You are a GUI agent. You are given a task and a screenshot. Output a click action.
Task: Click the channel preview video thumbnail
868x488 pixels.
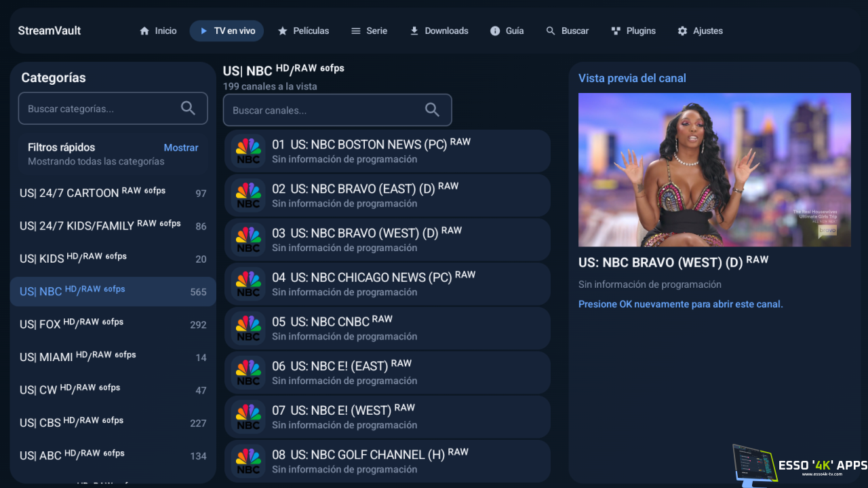click(x=715, y=170)
